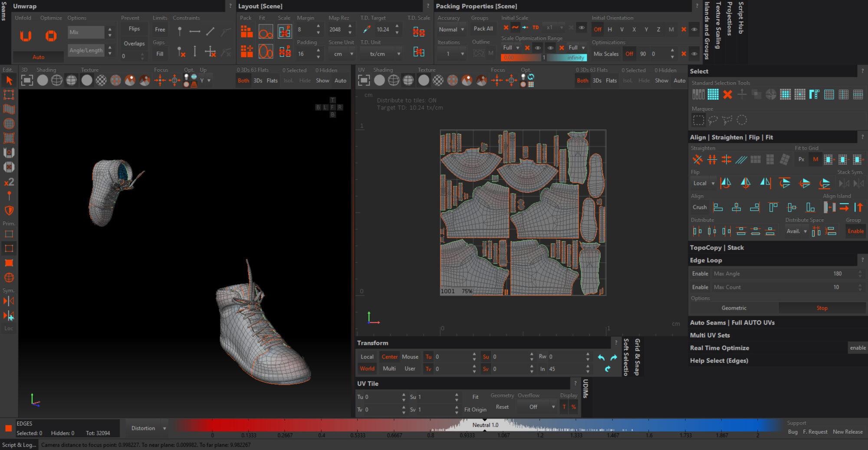Click the distortion histogram slider at bottom
The image size is (868, 450).
[484, 425]
